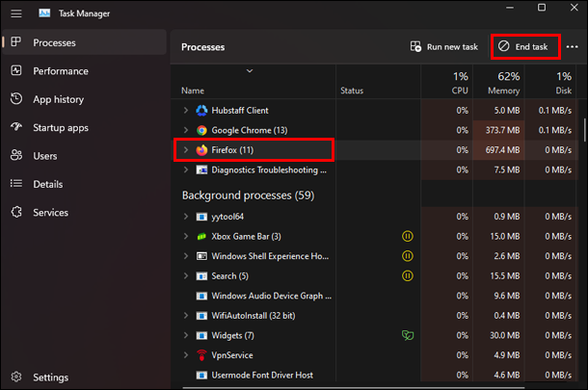Switch to the Performance tab

60,71
